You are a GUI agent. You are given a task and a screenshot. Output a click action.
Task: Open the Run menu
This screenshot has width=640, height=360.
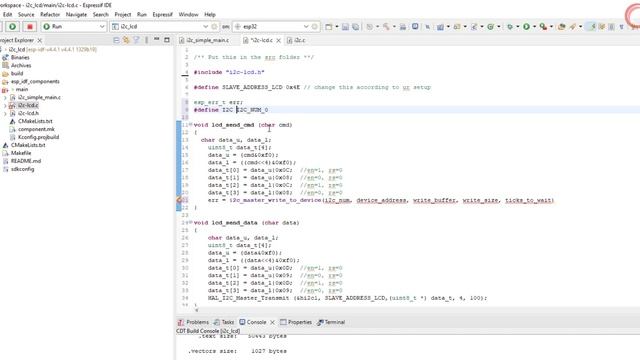(142, 14)
